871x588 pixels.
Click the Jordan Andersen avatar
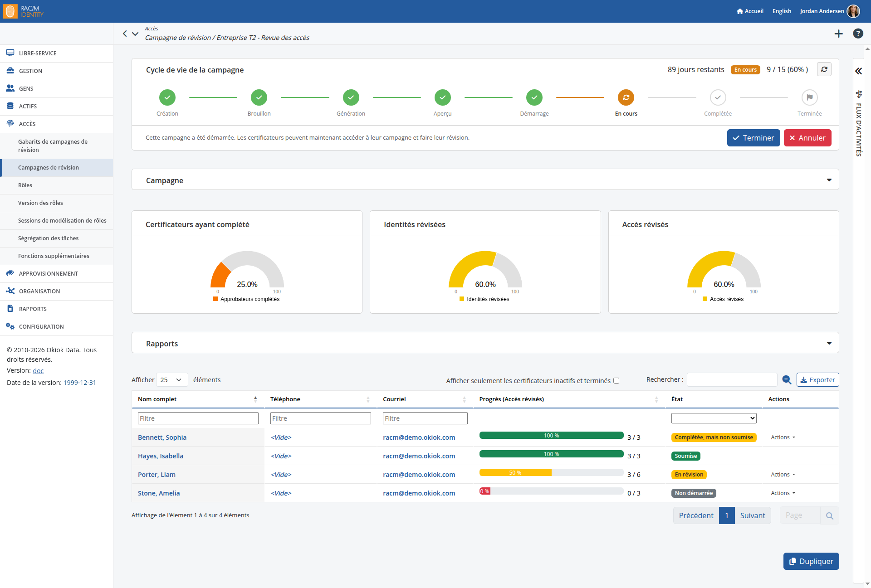pyautogui.click(x=853, y=11)
